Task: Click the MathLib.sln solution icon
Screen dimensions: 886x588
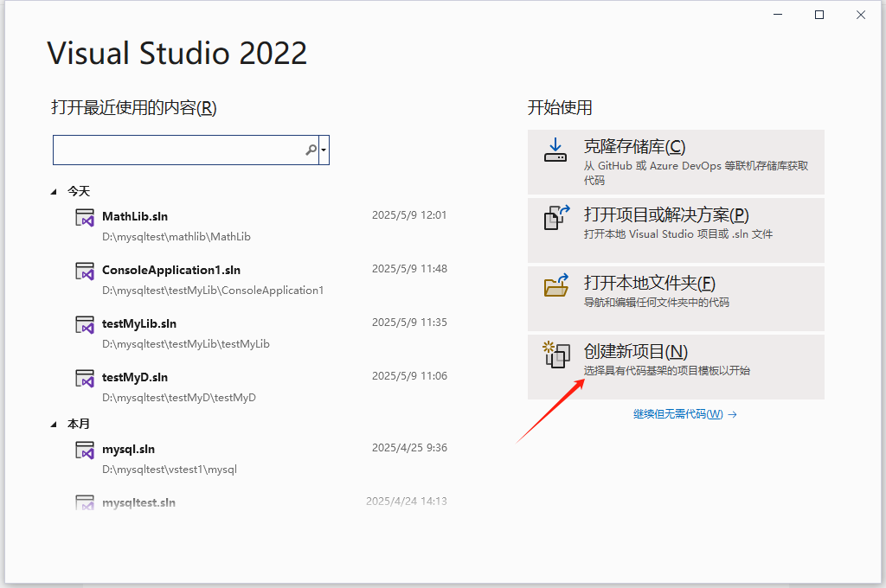Action: click(84, 218)
